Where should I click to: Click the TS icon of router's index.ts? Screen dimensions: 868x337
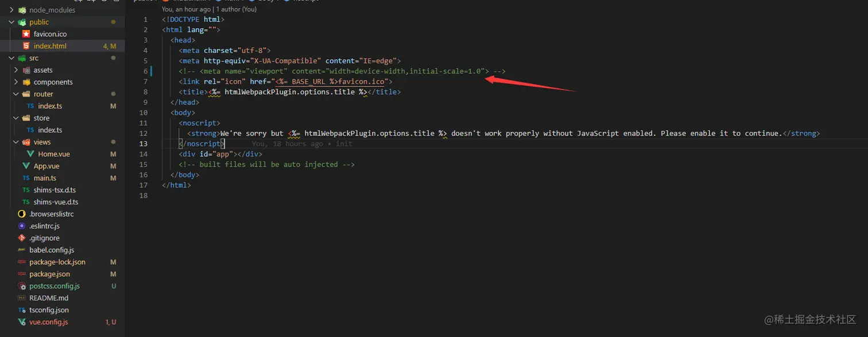[x=30, y=106]
